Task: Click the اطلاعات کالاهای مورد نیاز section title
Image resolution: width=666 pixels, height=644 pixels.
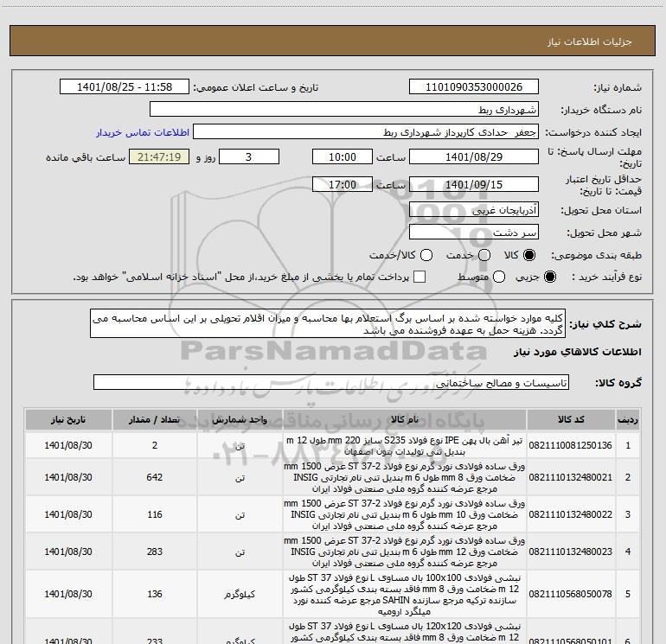Action: (578, 352)
